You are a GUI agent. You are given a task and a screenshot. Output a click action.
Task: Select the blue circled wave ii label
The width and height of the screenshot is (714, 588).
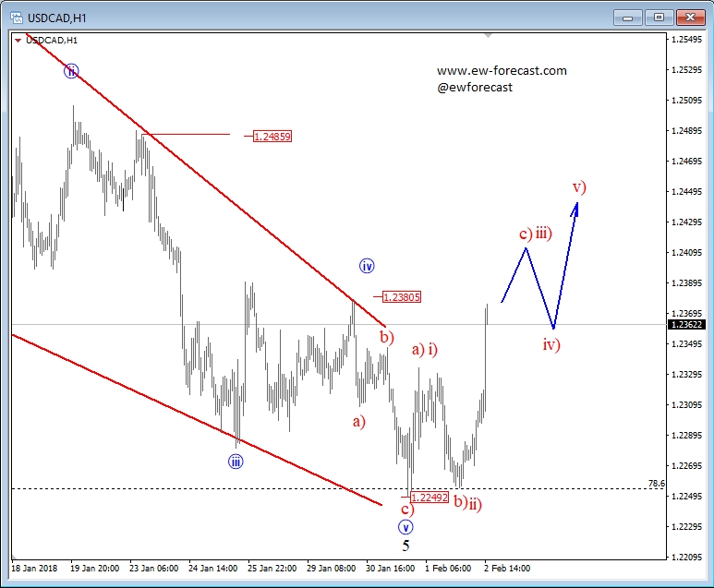click(x=71, y=71)
